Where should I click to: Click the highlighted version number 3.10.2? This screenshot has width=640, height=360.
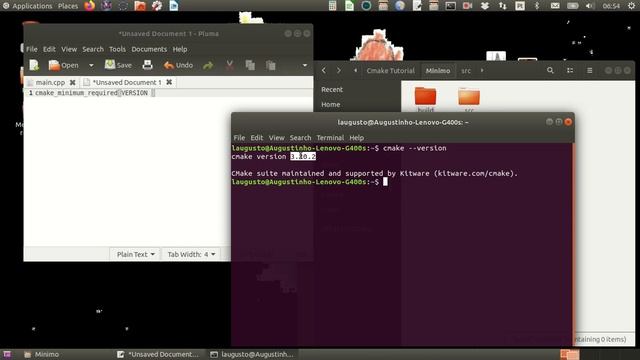pos(303,156)
